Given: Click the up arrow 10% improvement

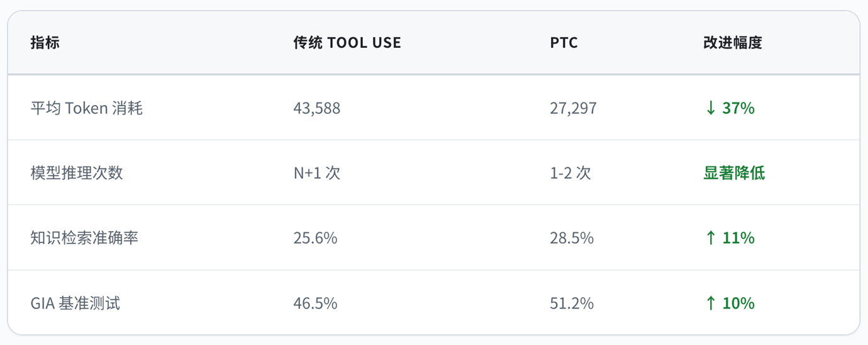Looking at the screenshot, I should pos(729,303).
